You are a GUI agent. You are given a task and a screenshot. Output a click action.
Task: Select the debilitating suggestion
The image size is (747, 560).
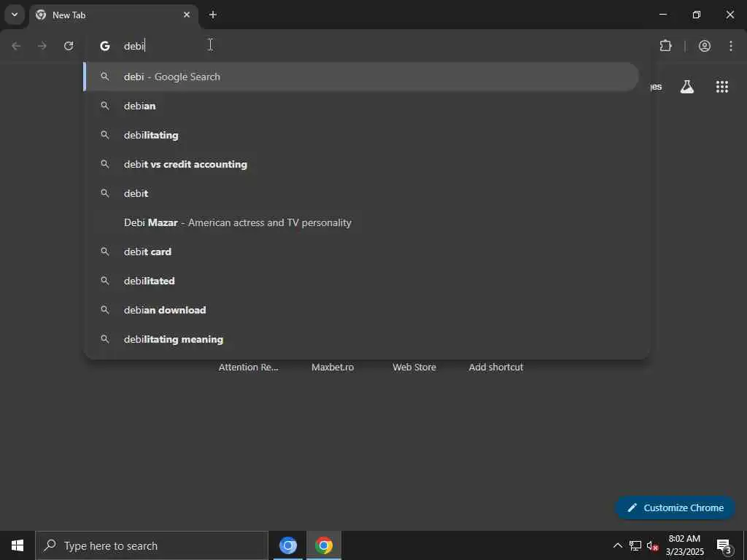click(x=361, y=135)
